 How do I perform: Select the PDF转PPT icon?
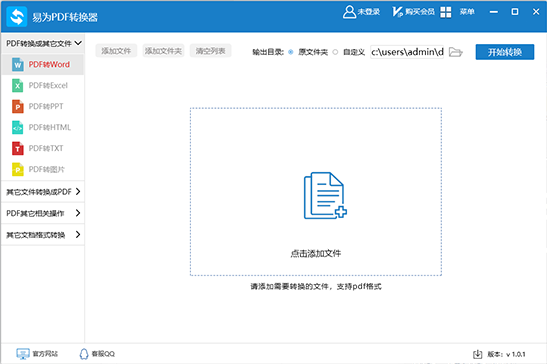coord(18,106)
